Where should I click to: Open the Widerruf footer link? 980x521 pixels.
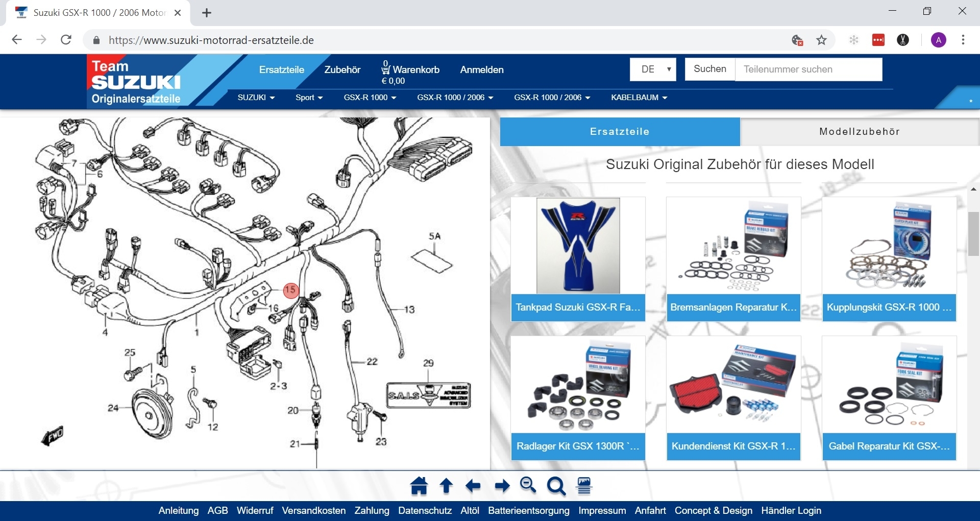click(255, 511)
